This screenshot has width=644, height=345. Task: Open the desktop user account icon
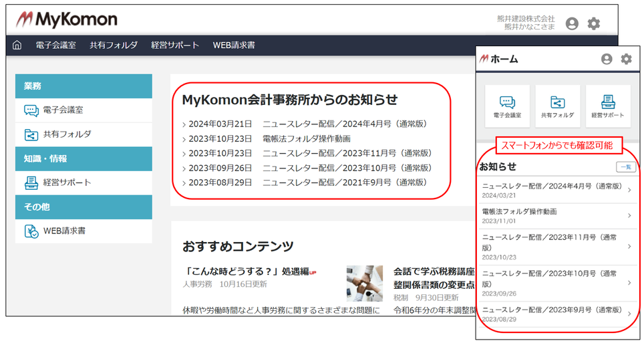pyautogui.click(x=572, y=23)
